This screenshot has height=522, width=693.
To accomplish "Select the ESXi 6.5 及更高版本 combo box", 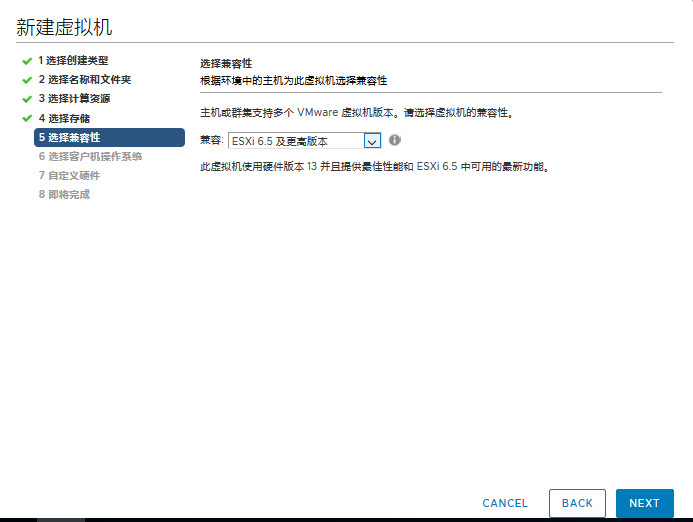I will (304, 141).
